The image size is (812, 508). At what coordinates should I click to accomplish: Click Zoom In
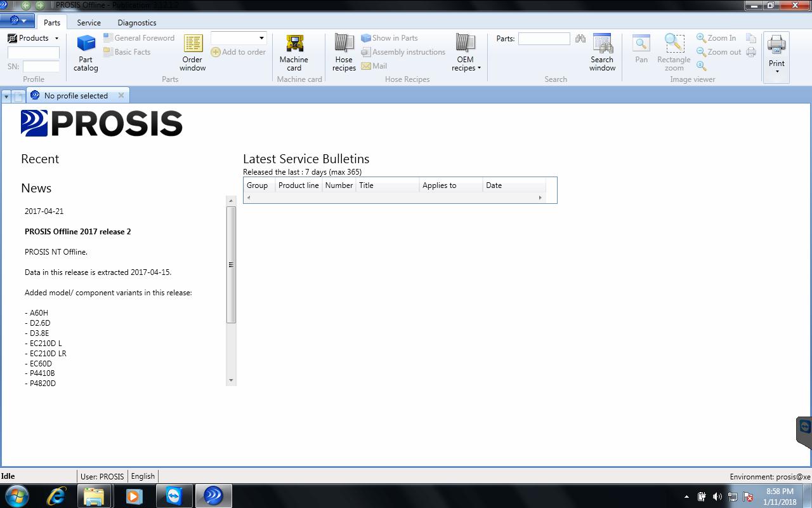(716, 38)
